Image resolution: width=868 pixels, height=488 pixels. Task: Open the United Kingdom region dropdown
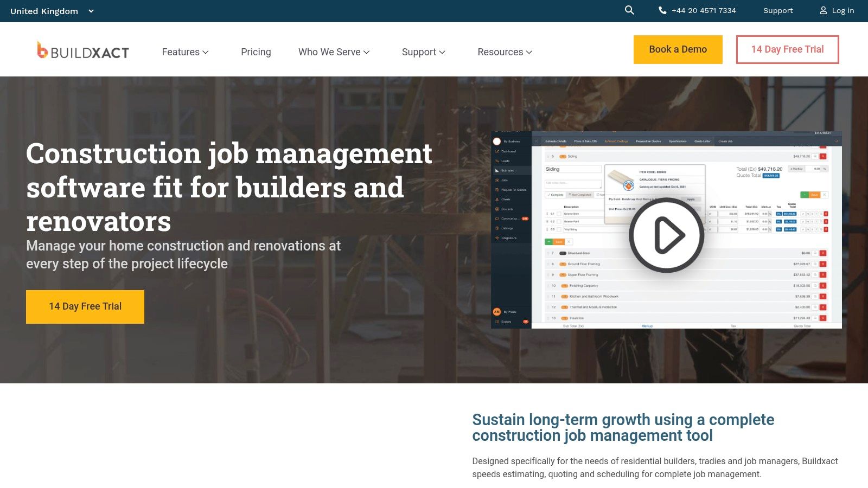pyautogui.click(x=52, y=11)
